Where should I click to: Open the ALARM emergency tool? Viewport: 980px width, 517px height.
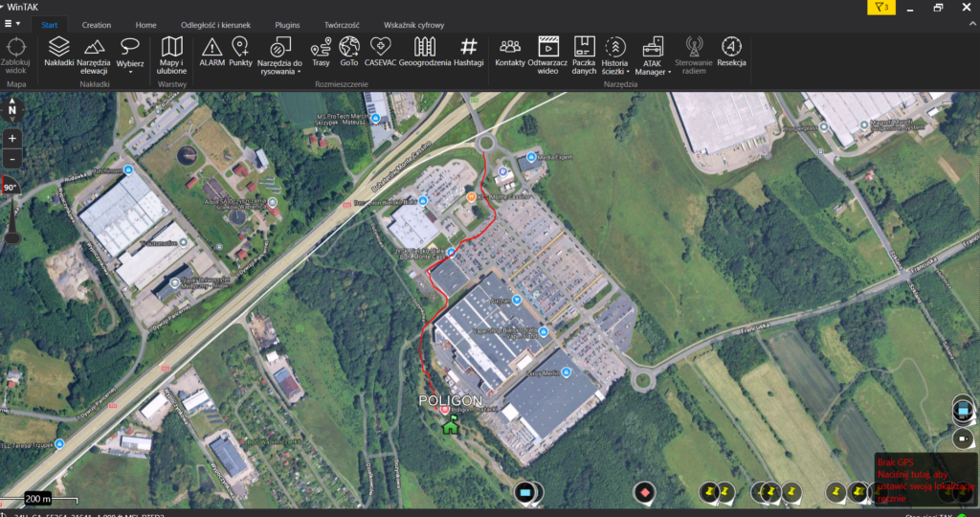pyautogui.click(x=212, y=53)
